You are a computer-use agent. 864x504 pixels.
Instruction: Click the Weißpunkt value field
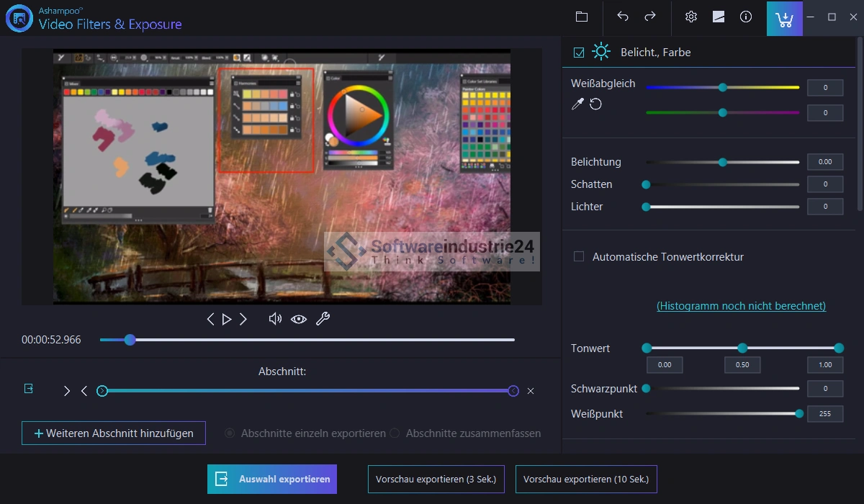click(824, 414)
